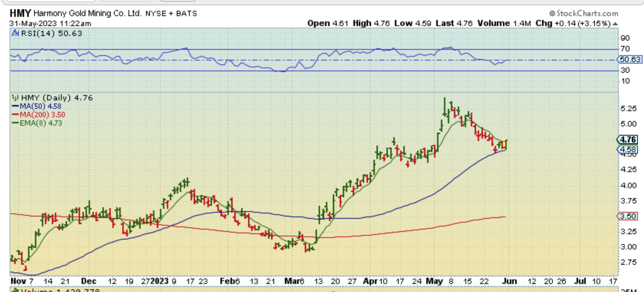Select the yellow-highlighted latest price candle
Screen dimensions: 644x292
click(x=505, y=145)
